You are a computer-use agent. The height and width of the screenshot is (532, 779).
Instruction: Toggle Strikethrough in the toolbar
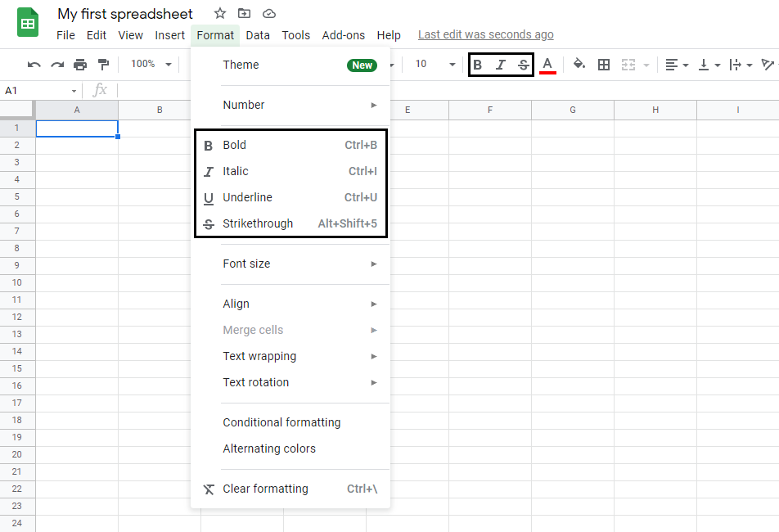coord(524,65)
